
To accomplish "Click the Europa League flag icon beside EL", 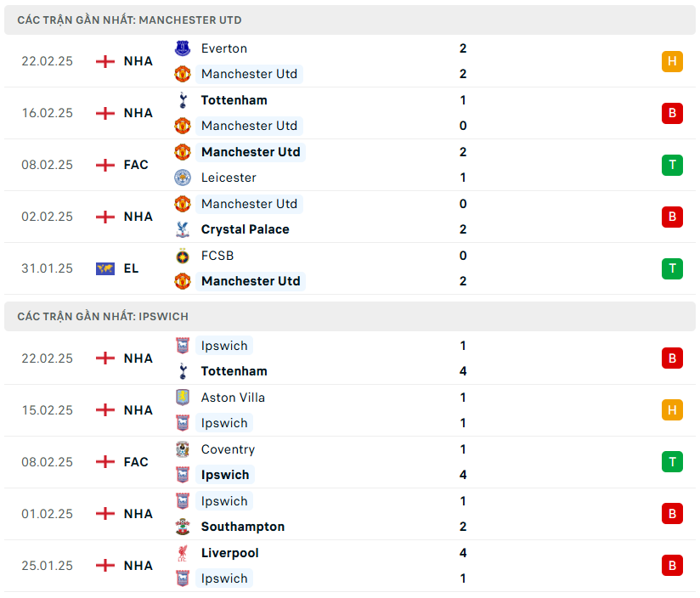I will pos(105,268).
